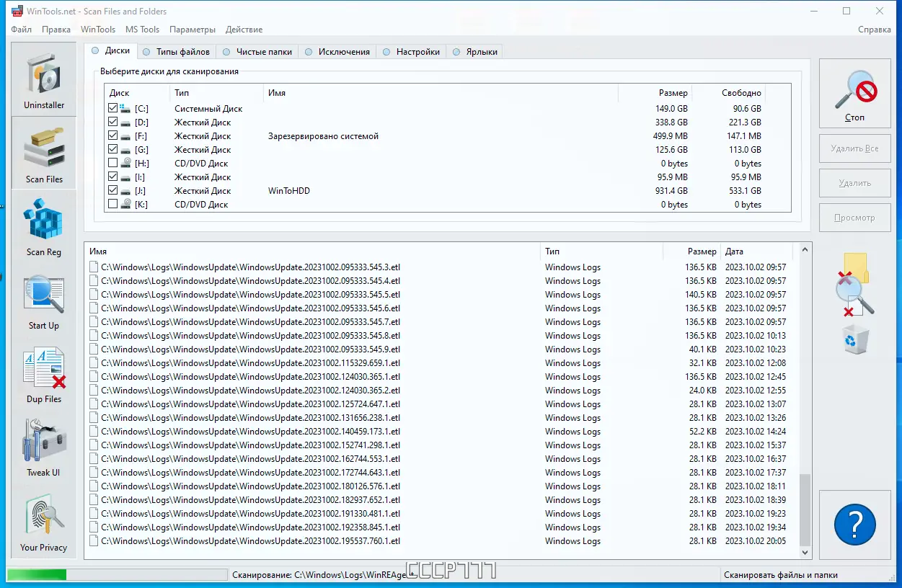Open the MS Tools menu

click(142, 30)
